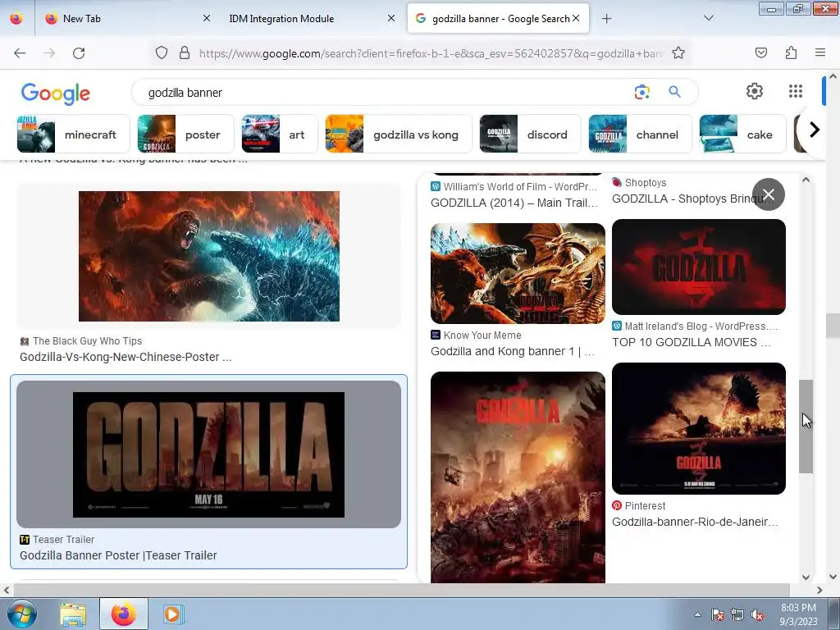The image size is (840, 630).
Task: Filter images by minecraft chip
Action: [73, 134]
